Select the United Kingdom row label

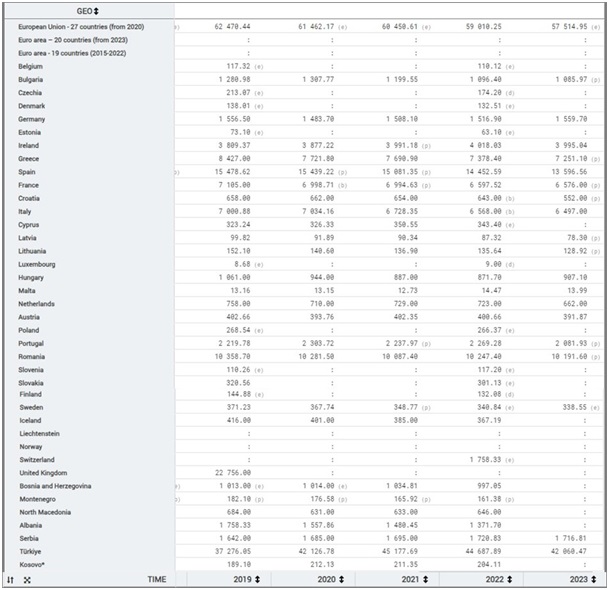coord(43,473)
